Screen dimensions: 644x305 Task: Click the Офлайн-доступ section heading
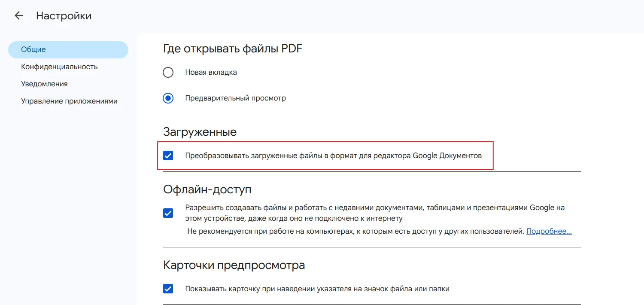pos(207,189)
